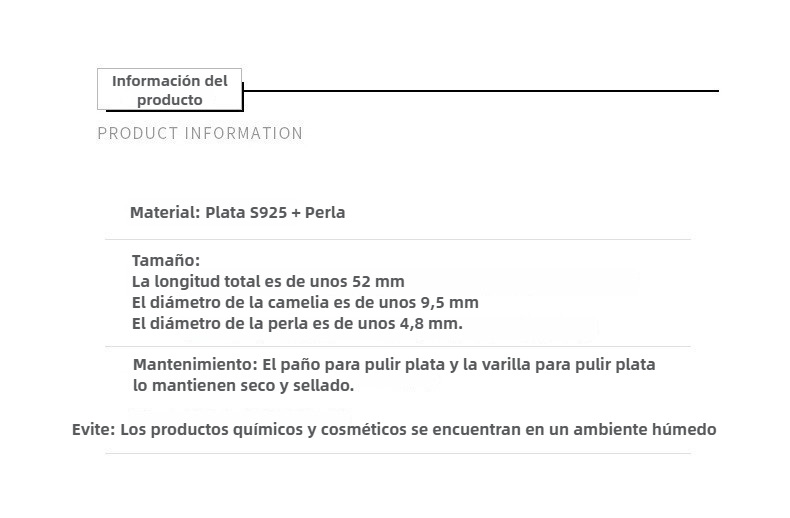Click the perla diameter 4,8 mm line
The width and height of the screenshot is (790, 518).
click(x=297, y=323)
